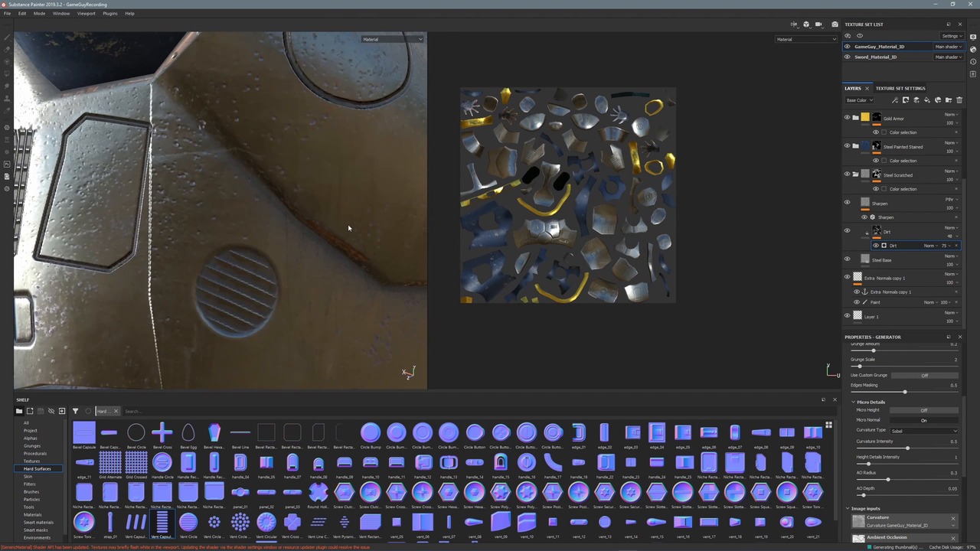Open left viewport Material mode dropdown
This screenshot has width=980, height=551.
click(x=393, y=39)
